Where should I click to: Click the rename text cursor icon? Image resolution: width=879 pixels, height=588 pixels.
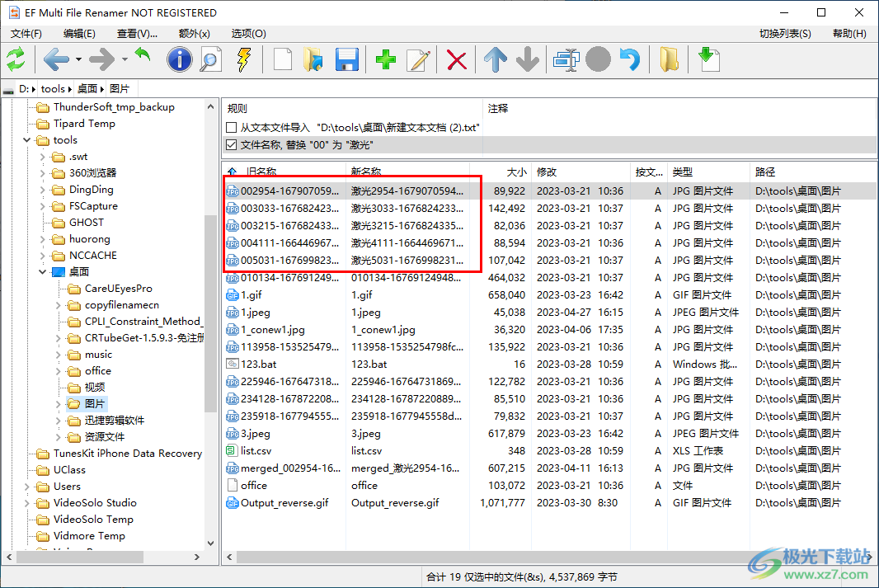tap(566, 59)
